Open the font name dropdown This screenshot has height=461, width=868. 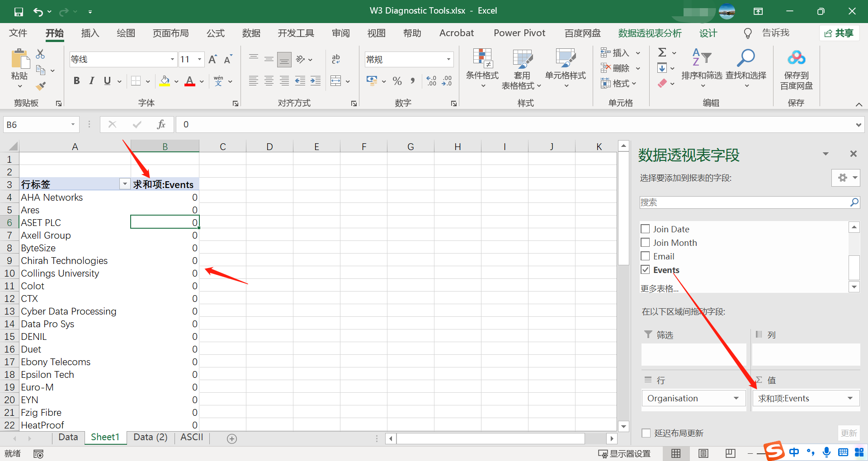tap(172, 59)
